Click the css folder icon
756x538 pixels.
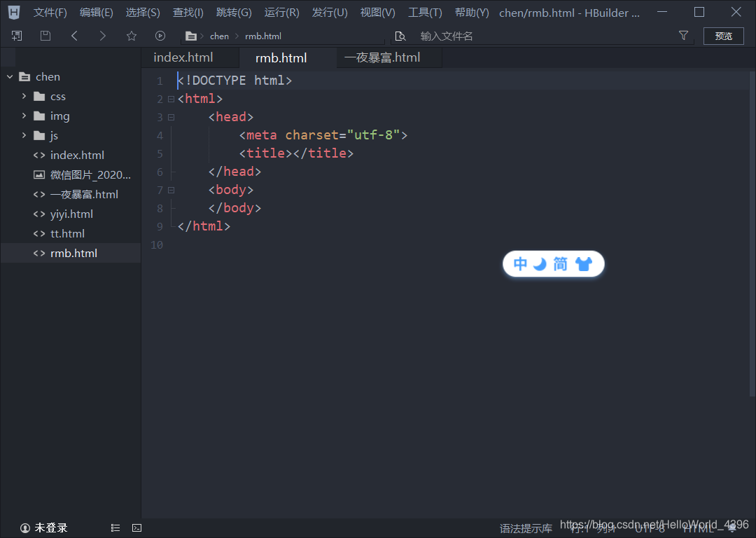[x=39, y=97]
